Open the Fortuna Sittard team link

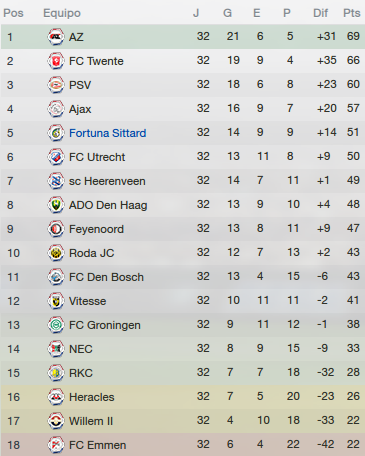[108, 133]
